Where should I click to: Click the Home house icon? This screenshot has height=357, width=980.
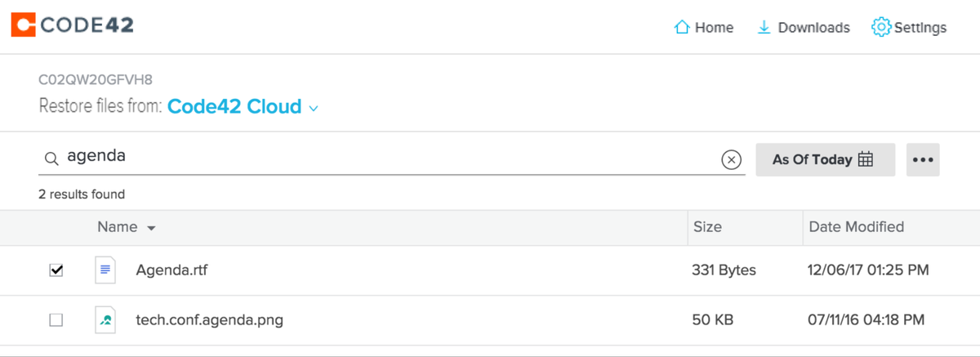[682, 28]
